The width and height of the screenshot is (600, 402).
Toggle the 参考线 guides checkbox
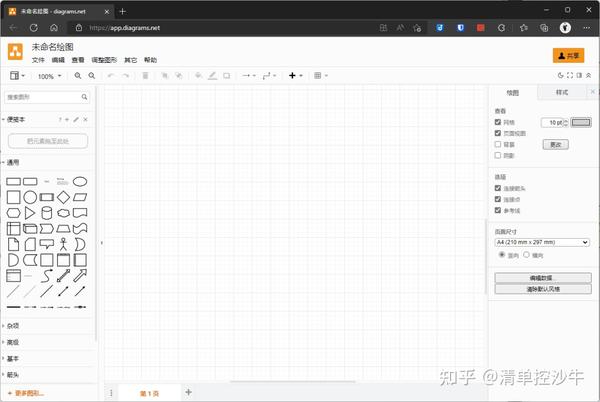click(498, 210)
